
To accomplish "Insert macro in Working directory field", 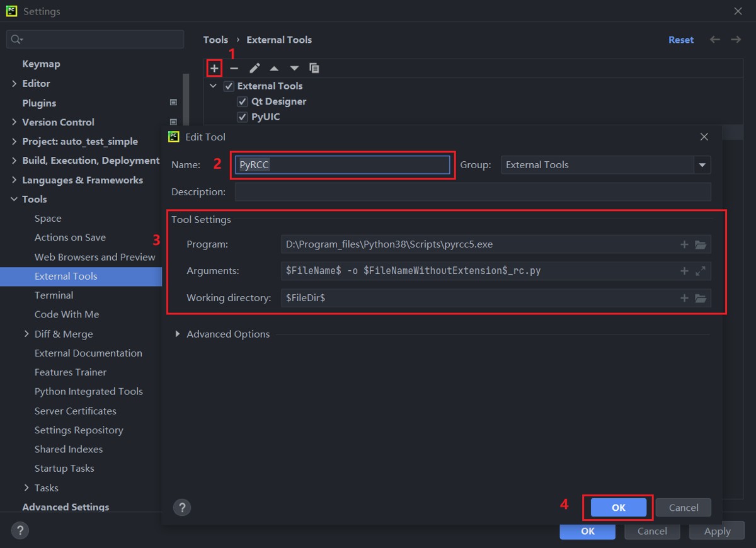I will [684, 298].
